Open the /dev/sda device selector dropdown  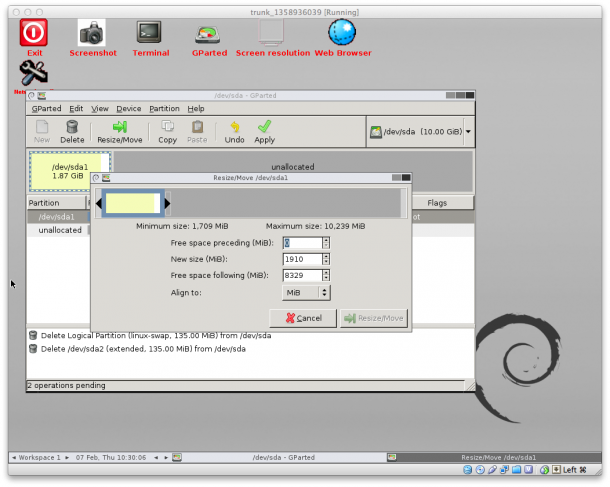pos(468,131)
